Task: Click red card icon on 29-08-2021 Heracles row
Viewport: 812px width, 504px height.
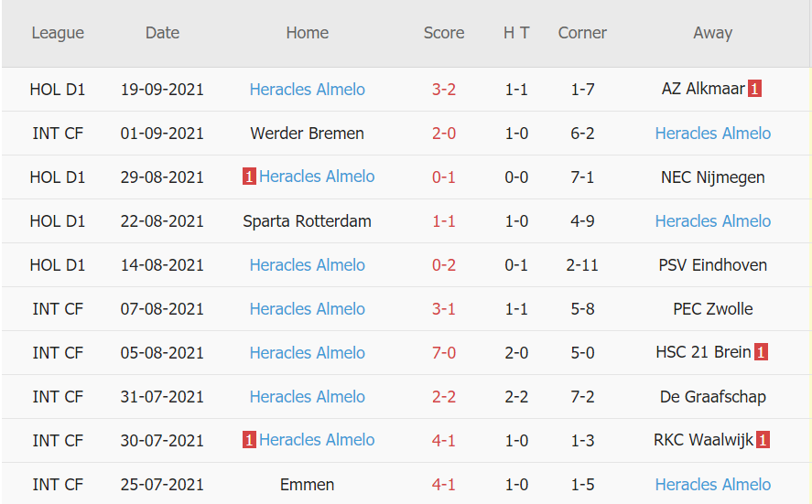Action: (249, 177)
